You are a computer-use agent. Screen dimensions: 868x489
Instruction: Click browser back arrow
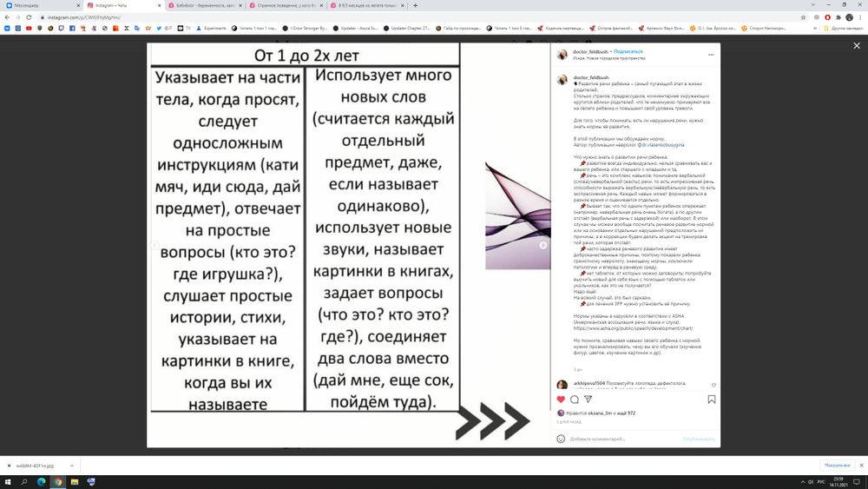click(7, 17)
